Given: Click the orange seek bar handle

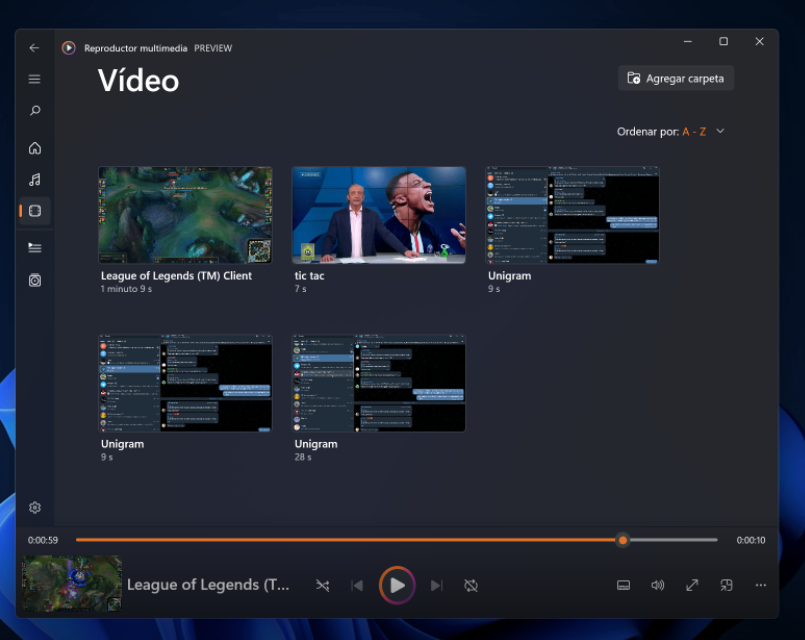Looking at the screenshot, I should [x=623, y=540].
